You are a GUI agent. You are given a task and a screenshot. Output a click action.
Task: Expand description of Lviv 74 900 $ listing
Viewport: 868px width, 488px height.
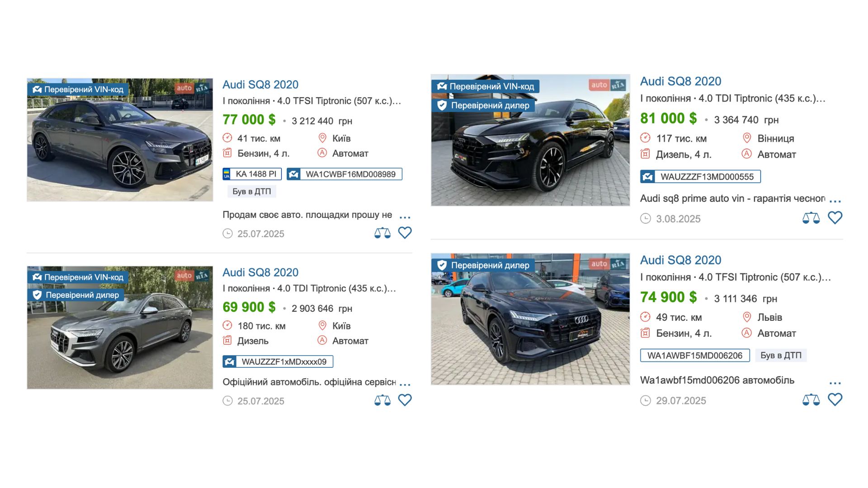coord(835,383)
